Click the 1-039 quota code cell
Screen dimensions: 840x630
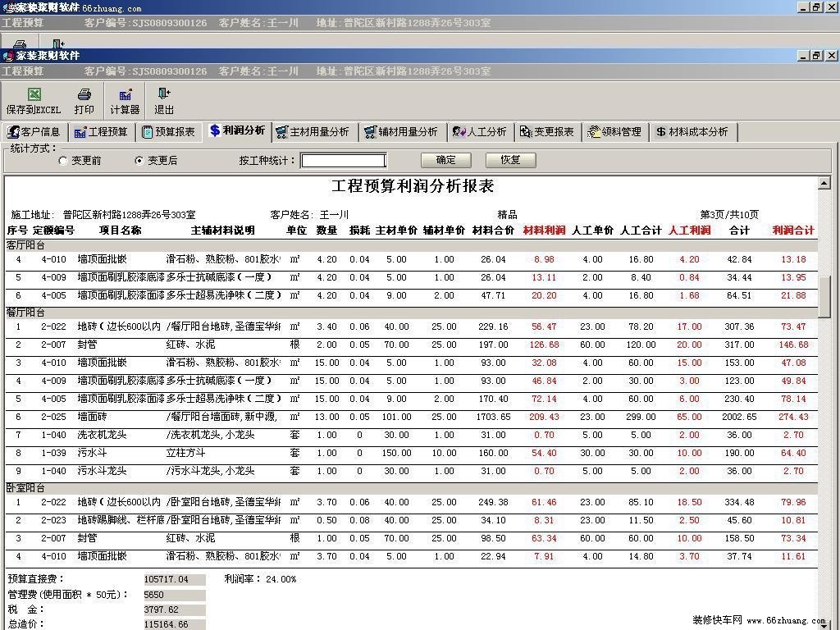coord(53,453)
